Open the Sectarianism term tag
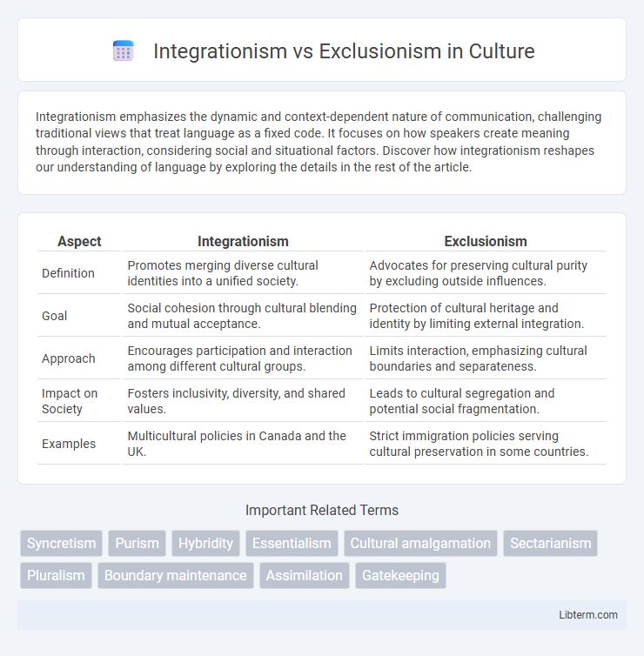Image resolution: width=644 pixels, height=656 pixels. 550,543
